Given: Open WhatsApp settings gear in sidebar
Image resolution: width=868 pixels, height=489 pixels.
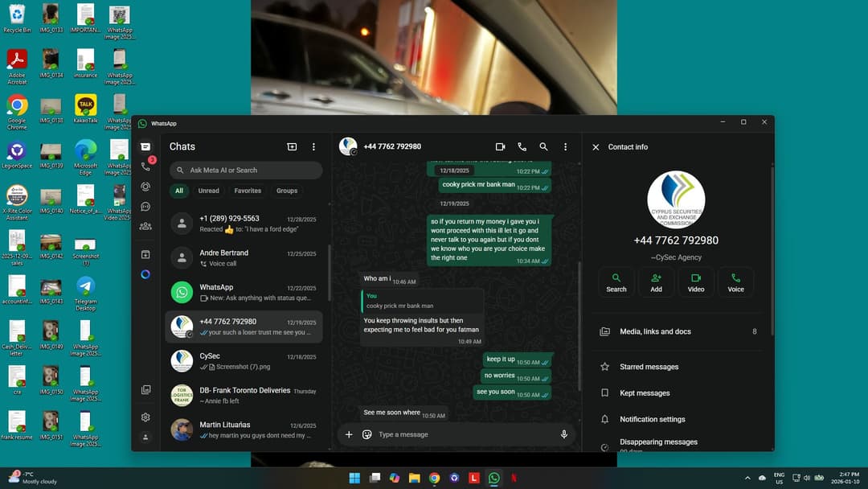Looking at the screenshot, I should tap(145, 417).
